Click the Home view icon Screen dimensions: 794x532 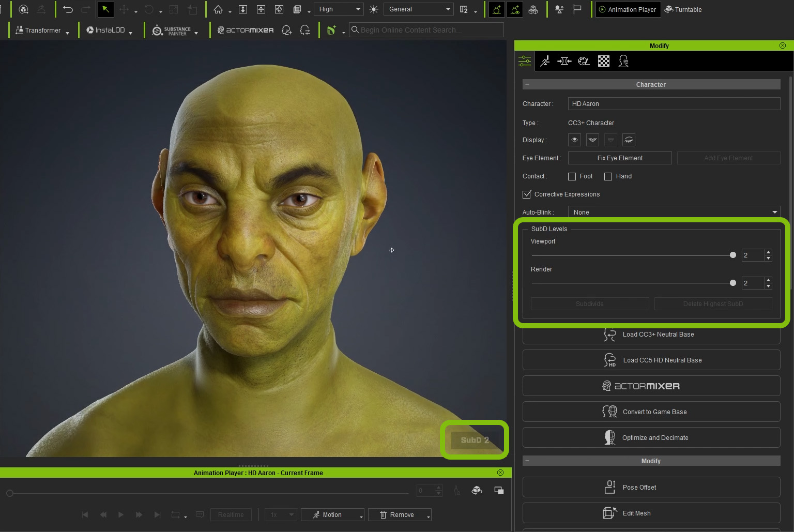click(218, 9)
